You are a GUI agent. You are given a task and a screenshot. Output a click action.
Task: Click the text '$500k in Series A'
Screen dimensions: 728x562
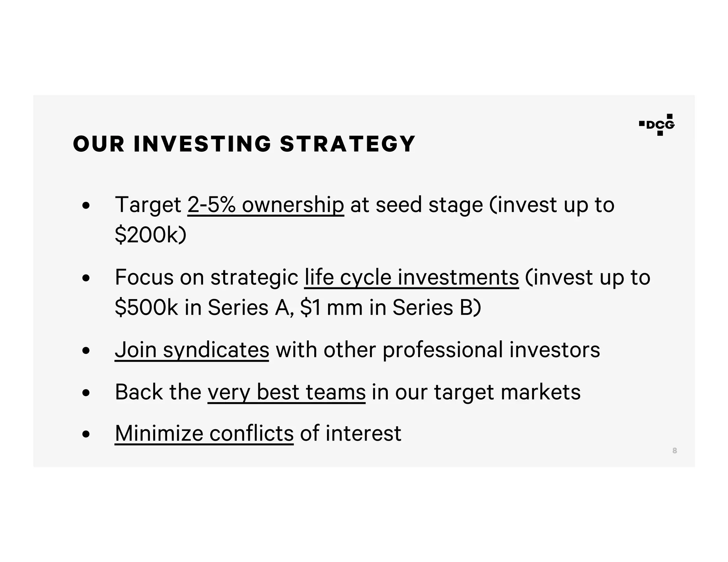tap(203, 307)
